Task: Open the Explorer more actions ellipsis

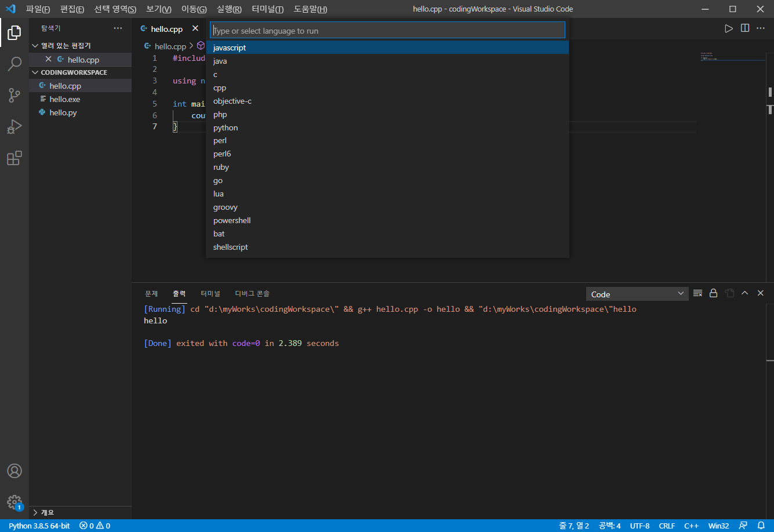Action: [x=118, y=28]
